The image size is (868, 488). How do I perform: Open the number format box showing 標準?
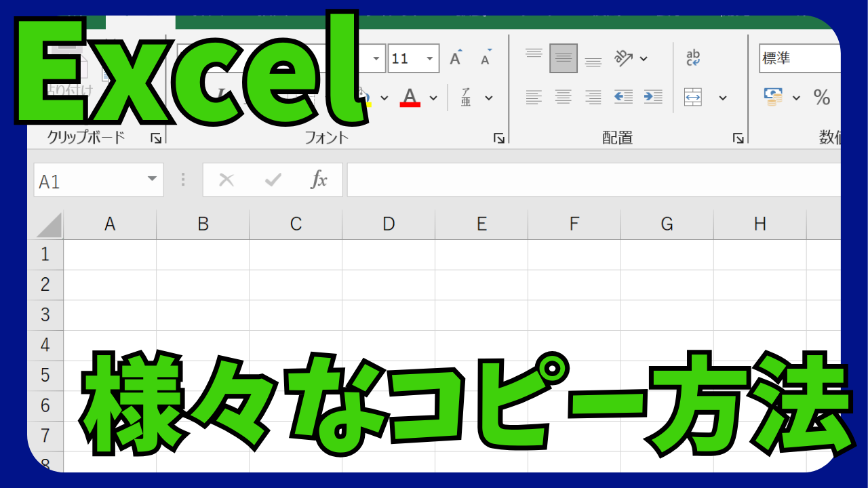[800, 59]
